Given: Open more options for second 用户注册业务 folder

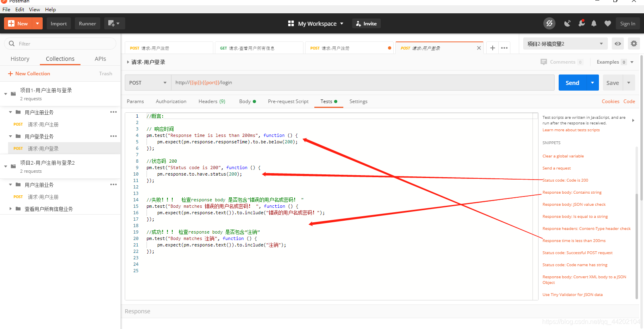Looking at the screenshot, I should pos(114,184).
